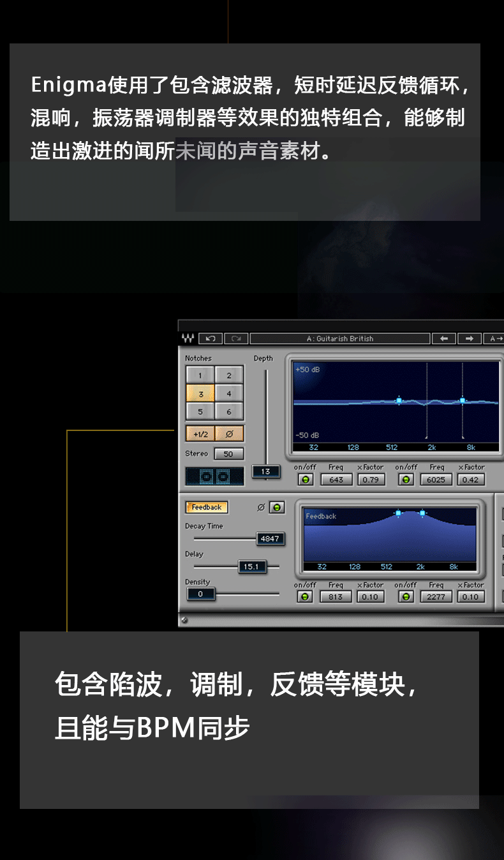The width and height of the screenshot is (504, 860).
Task: Click the left filter node in the notch graph
Action: pyautogui.click(x=399, y=400)
